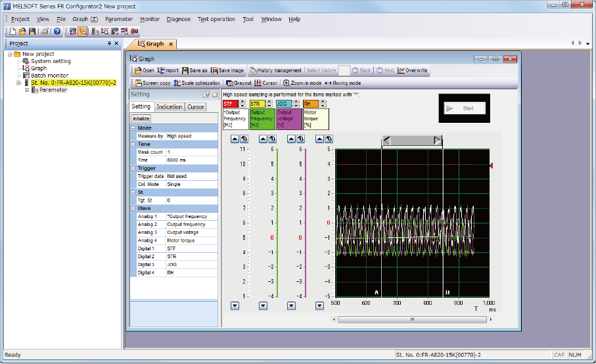Collapse the St. settings section
The image size is (596, 364).
(133, 193)
